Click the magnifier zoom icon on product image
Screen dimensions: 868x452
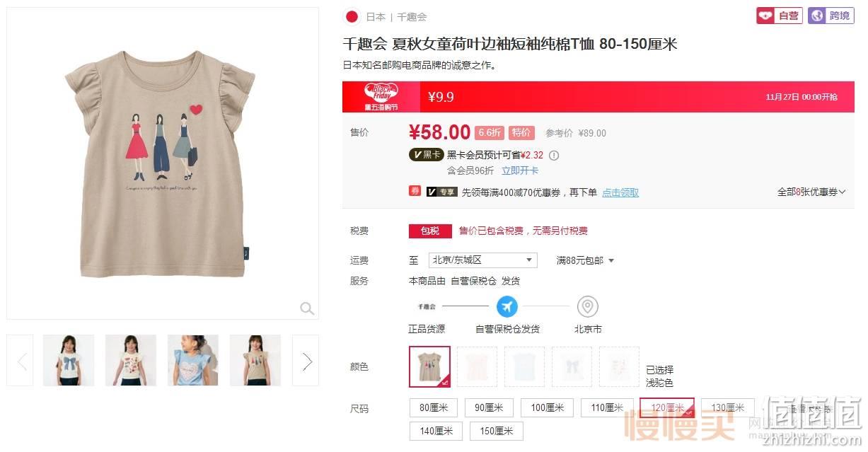click(307, 308)
